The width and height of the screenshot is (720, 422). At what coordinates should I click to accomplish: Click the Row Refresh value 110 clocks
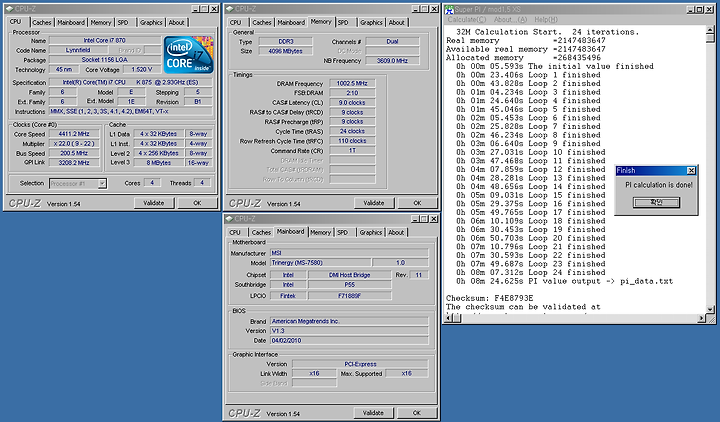click(x=352, y=141)
